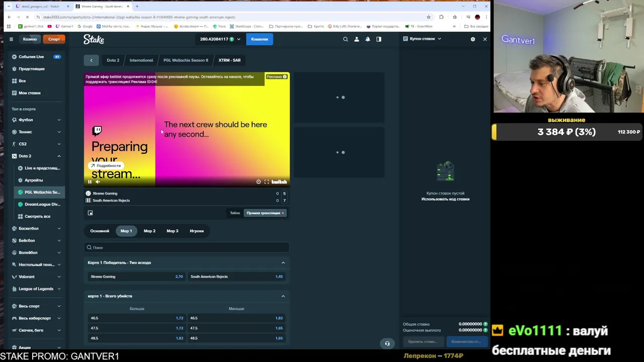Switch to the Мар 3 tab
Screen dimensions: 644x362
coord(173,231)
